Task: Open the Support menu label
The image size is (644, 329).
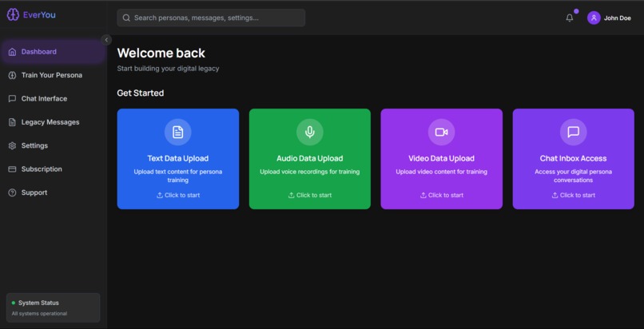Action: click(x=34, y=192)
